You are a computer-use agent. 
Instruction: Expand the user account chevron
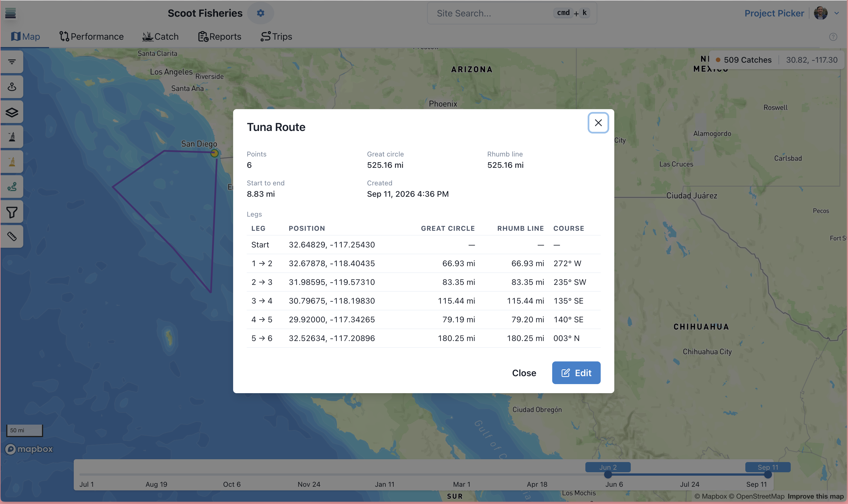click(836, 13)
